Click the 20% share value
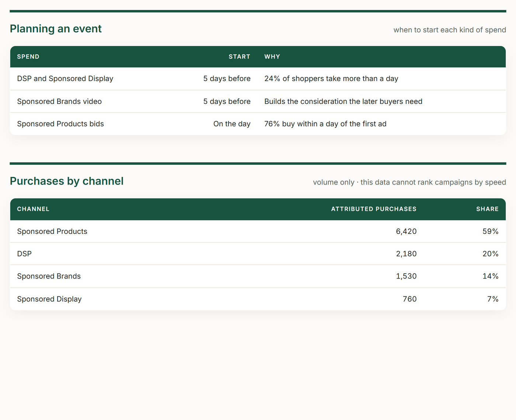This screenshot has width=516, height=420. (491, 254)
